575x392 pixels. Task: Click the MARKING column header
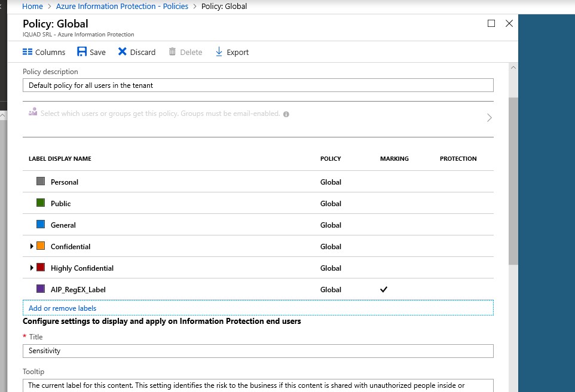coord(394,159)
